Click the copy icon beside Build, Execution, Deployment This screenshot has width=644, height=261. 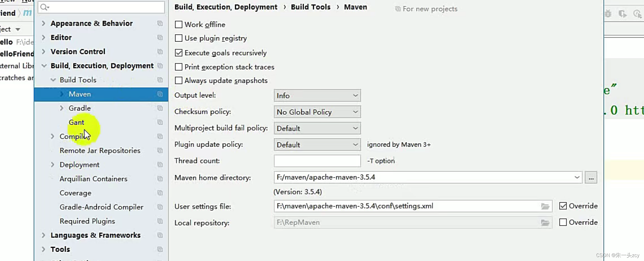tap(160, 66)
